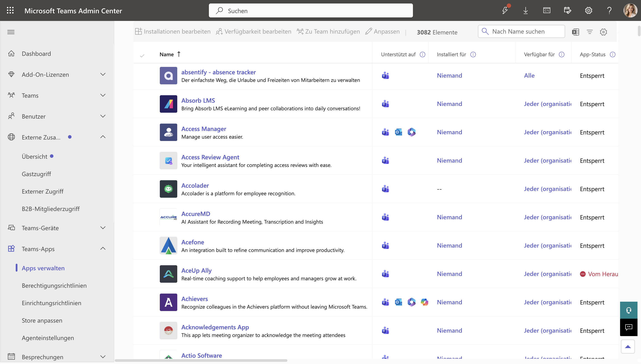This screenshot has width=641, height=364.
Task: Open the Acknowledgements App link
Action: click(x=215, y=327)
